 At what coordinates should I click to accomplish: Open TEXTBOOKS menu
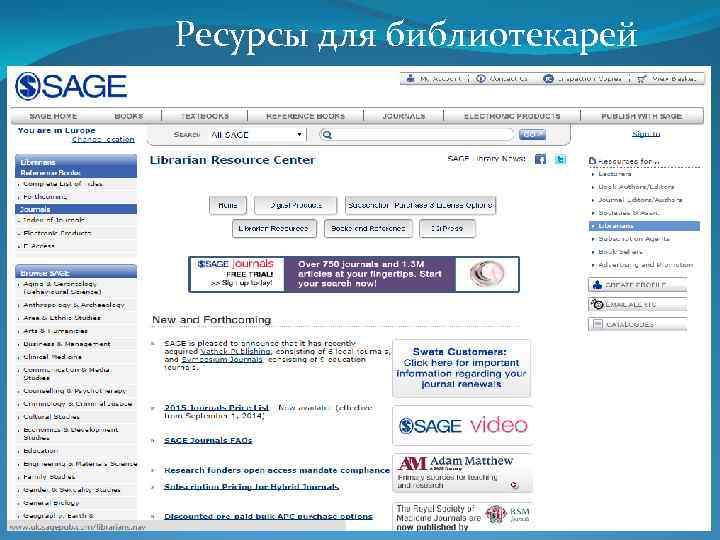(x=205, y=116)
